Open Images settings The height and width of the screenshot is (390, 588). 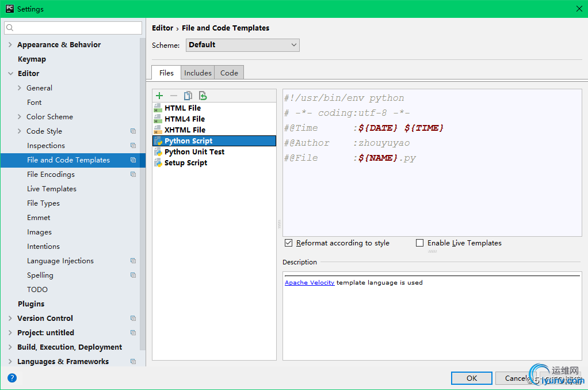[x=39, y=232]
